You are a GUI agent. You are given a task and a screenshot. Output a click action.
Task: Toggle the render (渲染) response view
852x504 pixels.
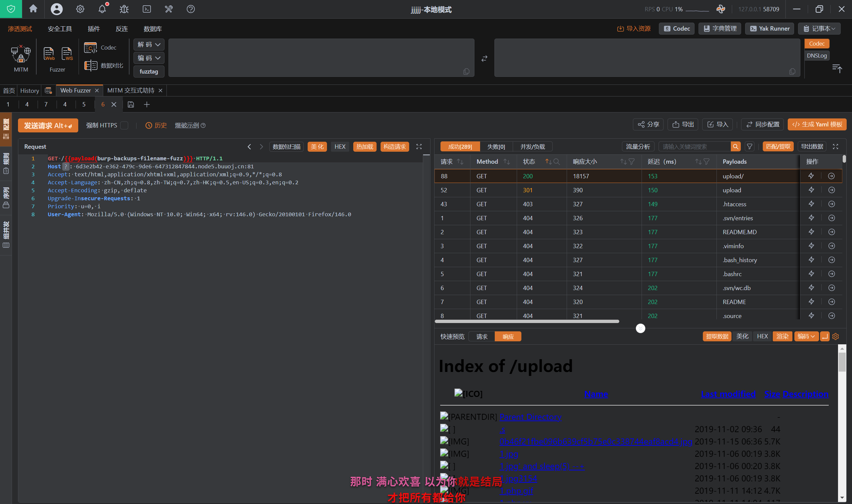tap(782, 336)
